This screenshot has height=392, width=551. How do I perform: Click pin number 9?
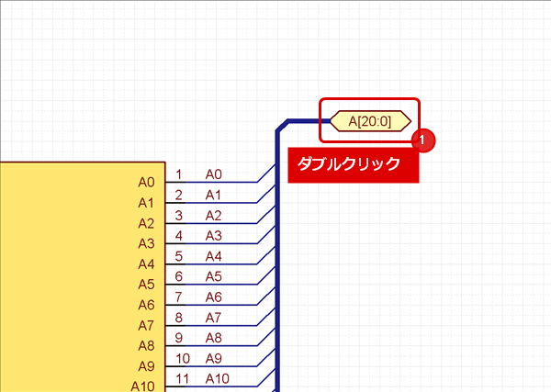pyautogui.click(x=178, y=338)
